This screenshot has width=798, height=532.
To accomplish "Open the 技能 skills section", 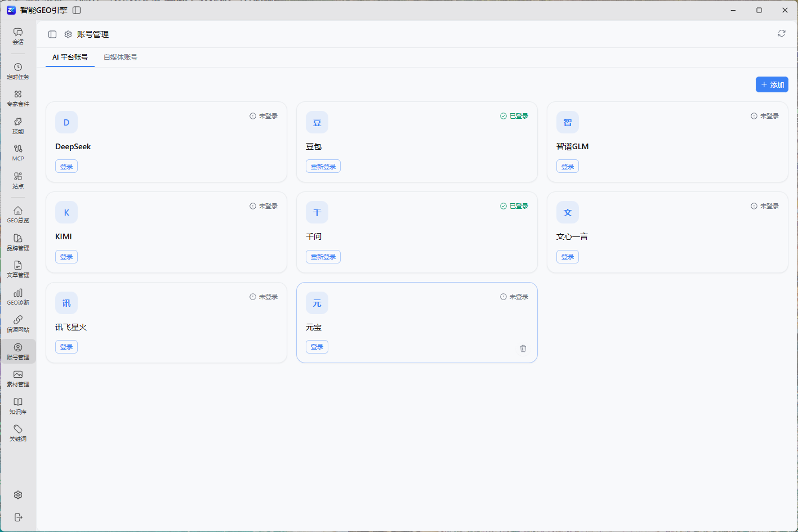I will (18, 126).
